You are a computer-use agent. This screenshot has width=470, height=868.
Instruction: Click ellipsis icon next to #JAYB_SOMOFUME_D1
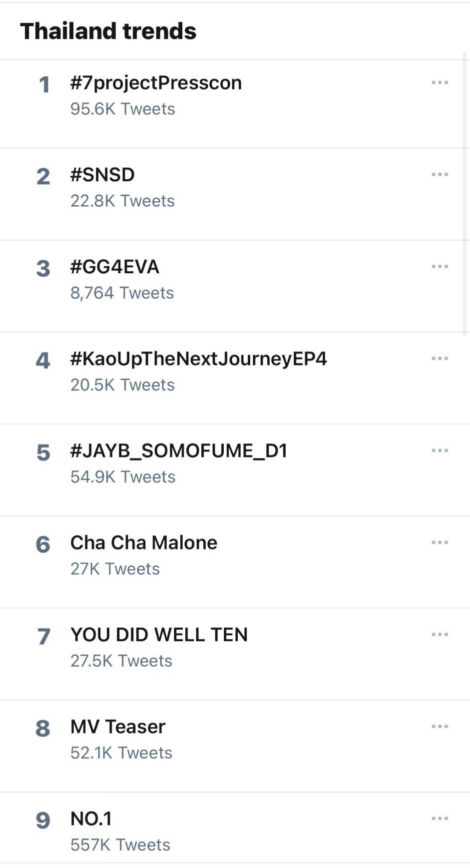pyautogui.click(x=440, y=450)
